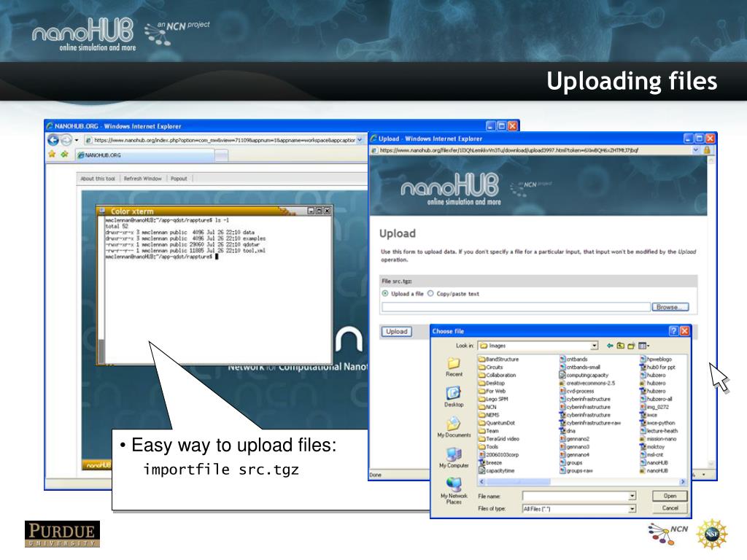Select the breeze file
The width and height of the screenshot is (747, 560).
(490, 462)
